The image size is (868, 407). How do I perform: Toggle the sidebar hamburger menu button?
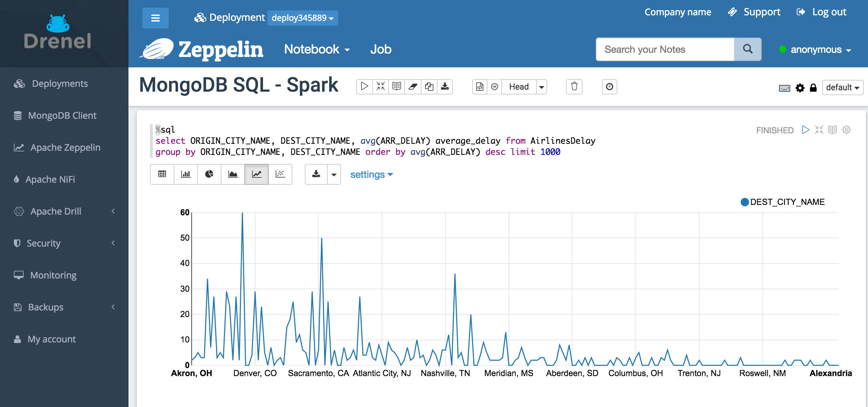click(155, 18)
